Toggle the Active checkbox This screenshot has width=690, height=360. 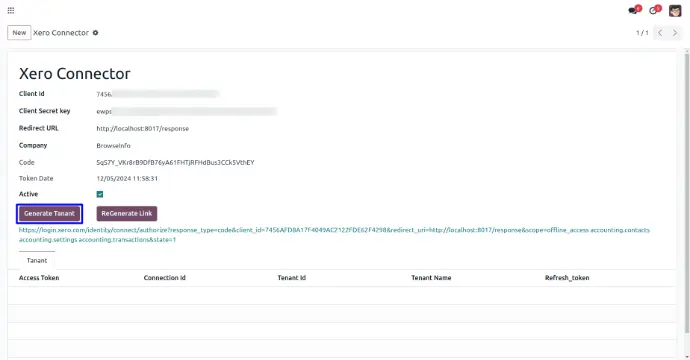pos(100,194)
